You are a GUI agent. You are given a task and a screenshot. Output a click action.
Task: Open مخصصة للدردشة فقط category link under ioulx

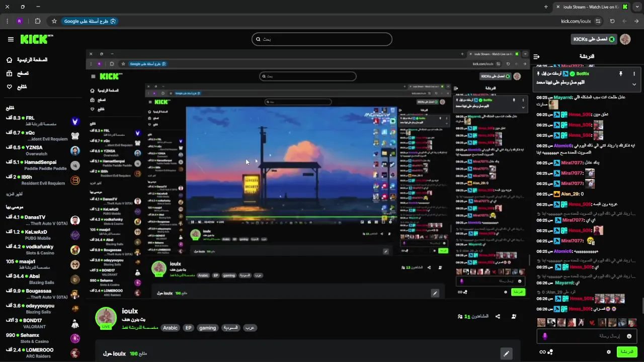tap(140, 328)
